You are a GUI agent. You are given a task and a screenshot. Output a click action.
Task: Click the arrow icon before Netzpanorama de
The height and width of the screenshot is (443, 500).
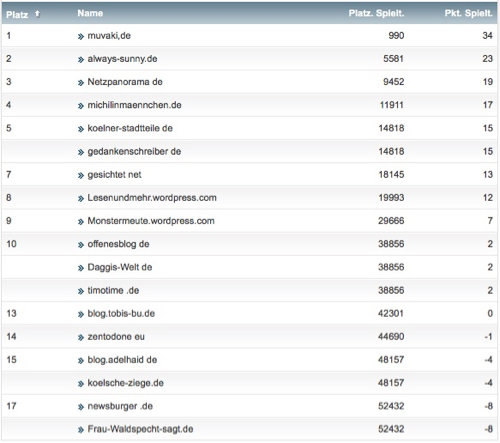[x=81, y=83]
